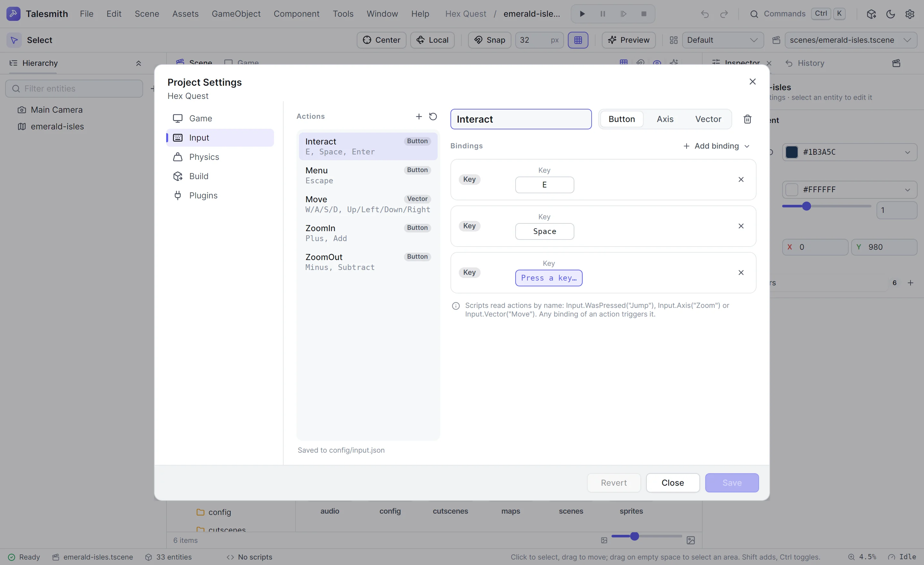The width and height of the screenshot is (924, 565).
Task: Open the package cube icon in top bar
Action: 871,14
